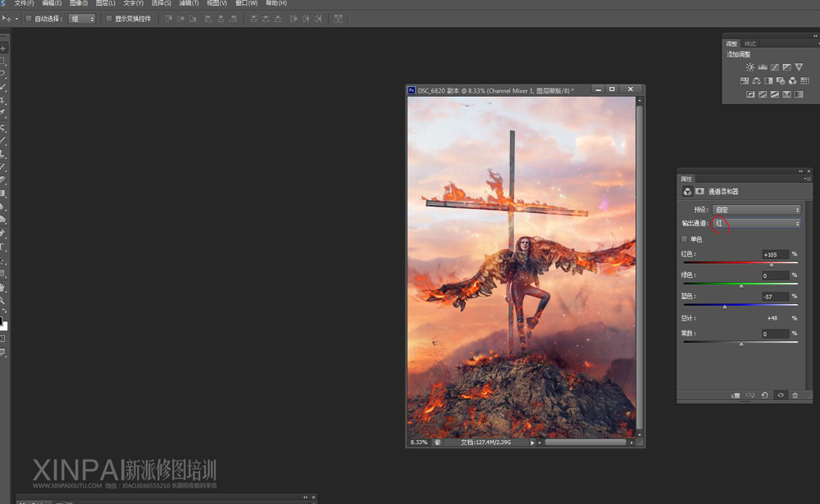This screenshot has width=820, height=504.
Task: View previous state icon in Properties panel
Action: pos(750,395)
